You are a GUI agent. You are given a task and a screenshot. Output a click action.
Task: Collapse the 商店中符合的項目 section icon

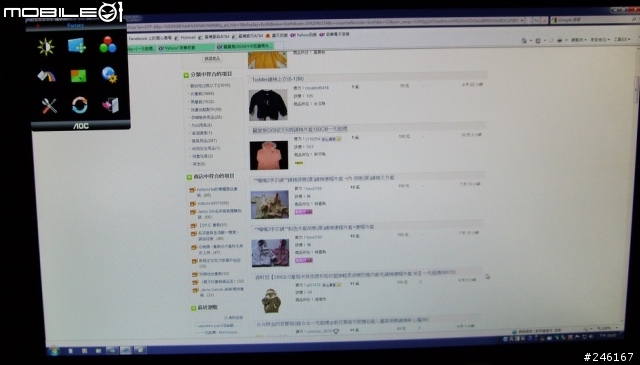[x=189, y=177]
